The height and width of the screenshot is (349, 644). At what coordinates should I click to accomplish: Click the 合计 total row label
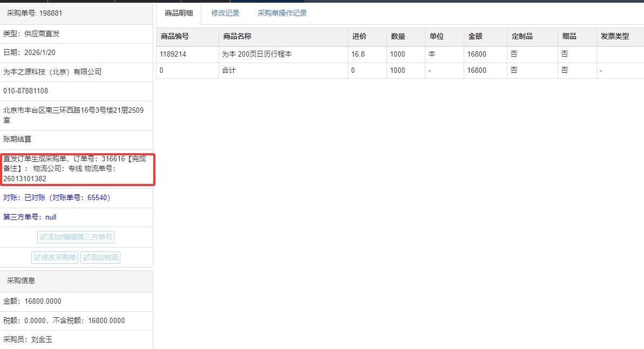click(229, 71)
